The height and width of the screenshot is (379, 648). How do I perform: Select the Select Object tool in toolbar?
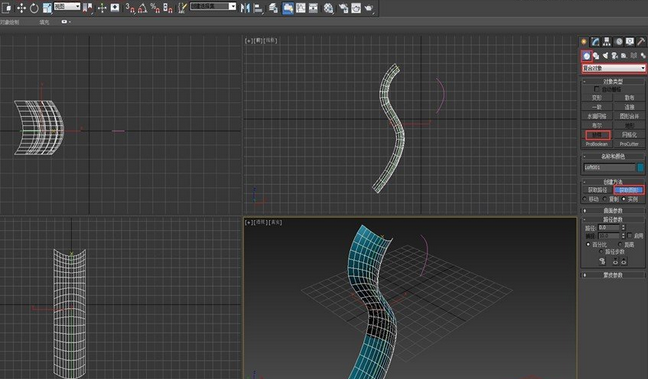[7, 7]
